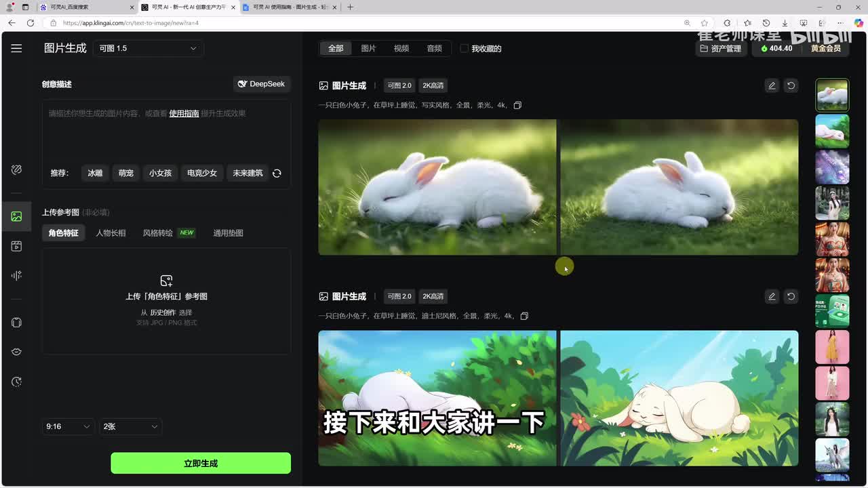Switch to the 人物长相 reference tab
Image resolution: width=868 pixels, height=488 pixels.
click(x=111, y=232)
